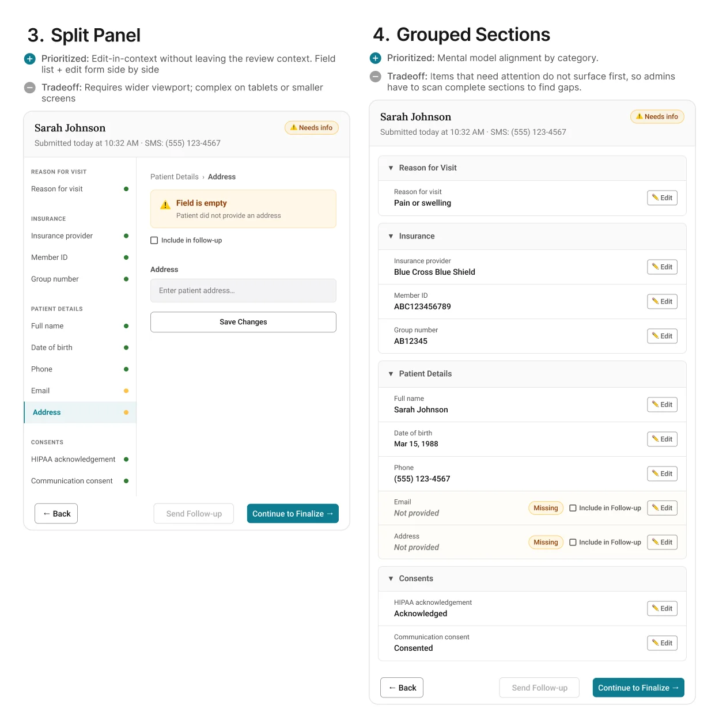719x728 pixels.
Task: Click the warning icon in Field is empty alert
Action: click(x=165, y=205)
